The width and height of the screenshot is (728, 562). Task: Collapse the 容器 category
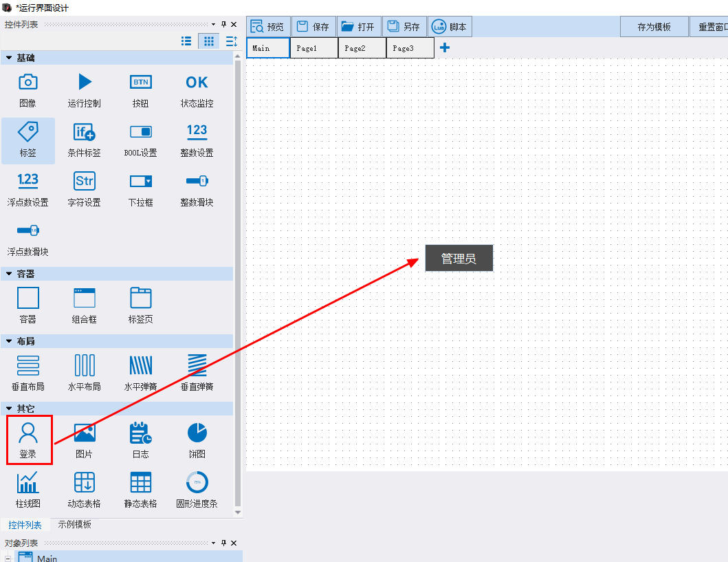pos(9,274)
